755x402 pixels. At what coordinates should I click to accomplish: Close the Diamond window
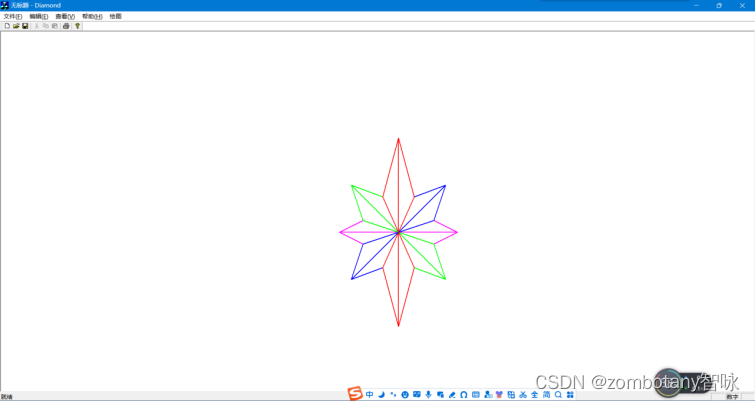coord(742,5)
